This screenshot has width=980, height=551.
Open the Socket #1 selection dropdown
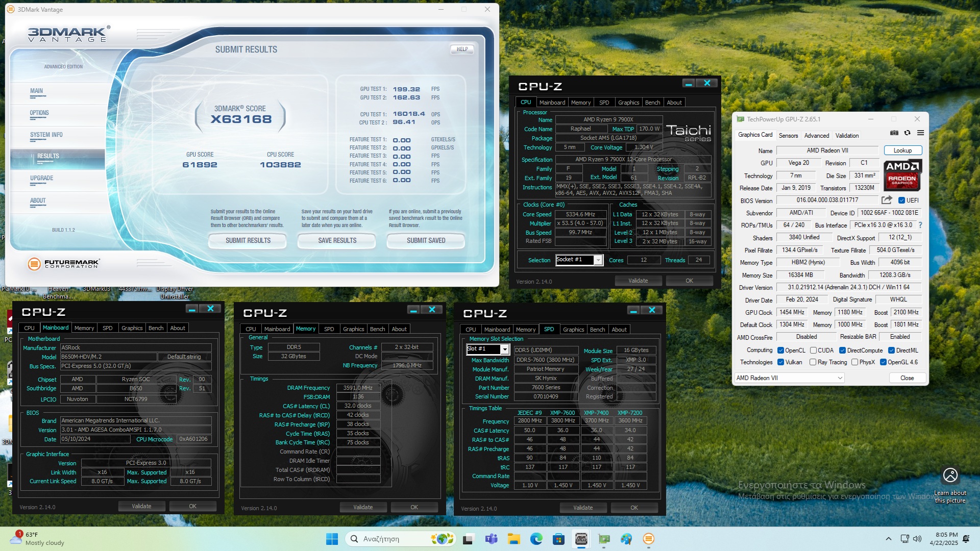coord(579,260)
